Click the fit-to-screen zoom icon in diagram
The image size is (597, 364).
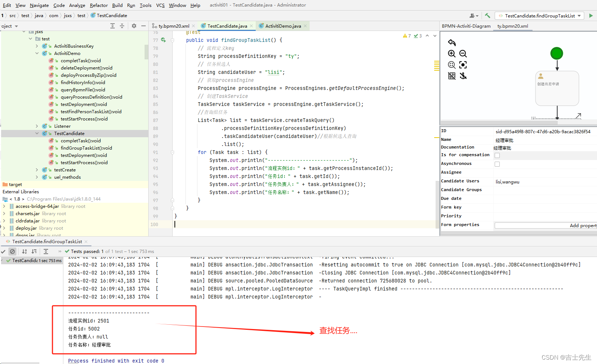pyautogui.click(x=452, y=65)
